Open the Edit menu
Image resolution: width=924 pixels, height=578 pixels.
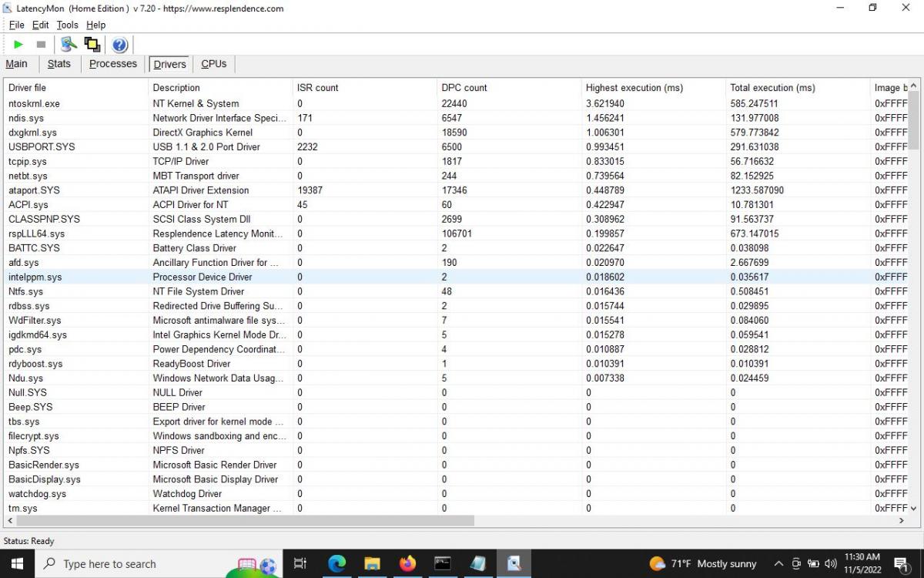point(41,25)
